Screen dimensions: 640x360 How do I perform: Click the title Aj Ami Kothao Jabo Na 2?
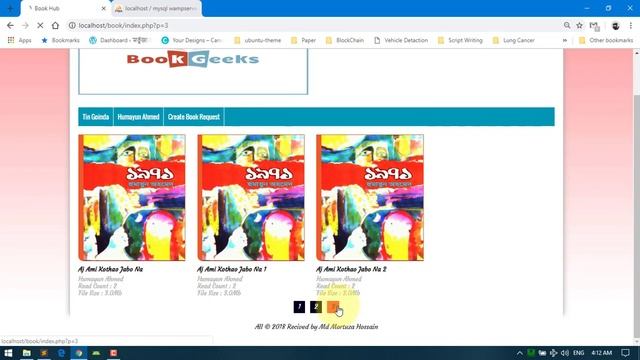351,269
